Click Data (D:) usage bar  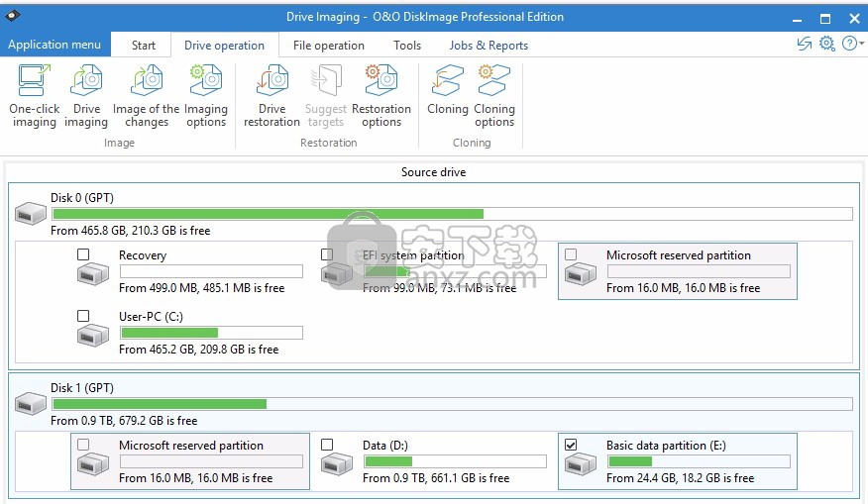(455, 460)
